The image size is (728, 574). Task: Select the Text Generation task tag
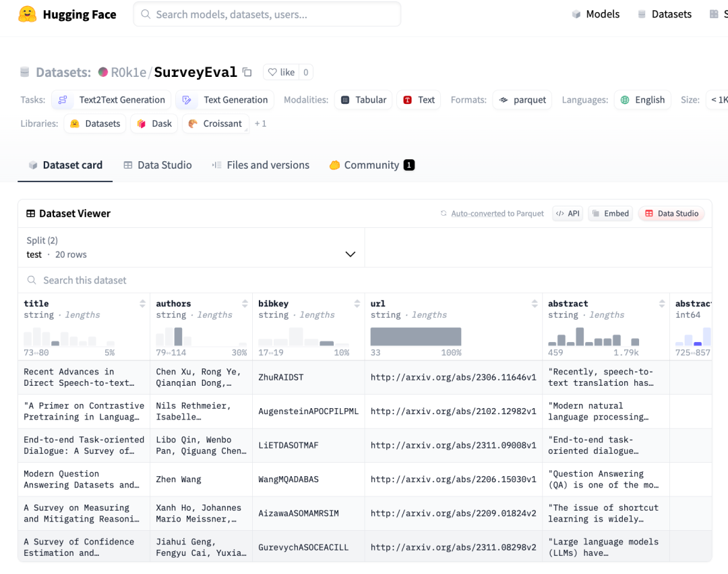[x=225, y=100]
